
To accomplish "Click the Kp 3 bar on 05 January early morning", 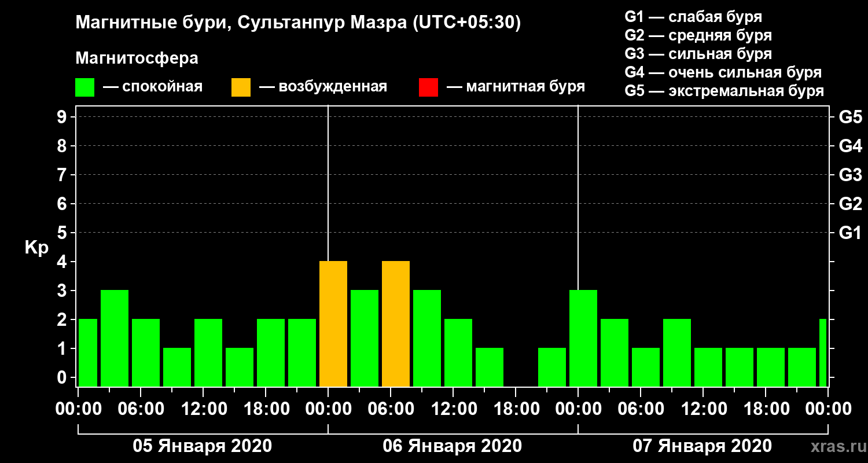I will click(115, 339).
